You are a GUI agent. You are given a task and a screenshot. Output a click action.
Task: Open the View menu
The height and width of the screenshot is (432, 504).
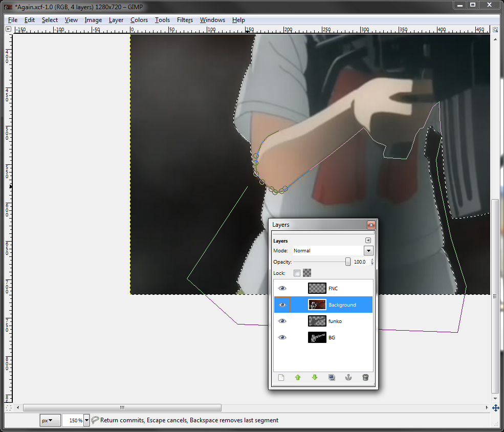click(71, 20)
